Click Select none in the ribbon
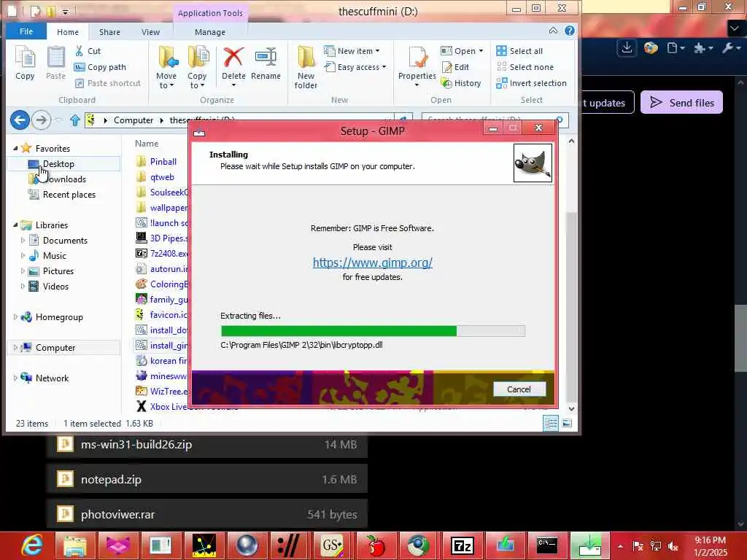747x560 pixels. coord(525,67)
